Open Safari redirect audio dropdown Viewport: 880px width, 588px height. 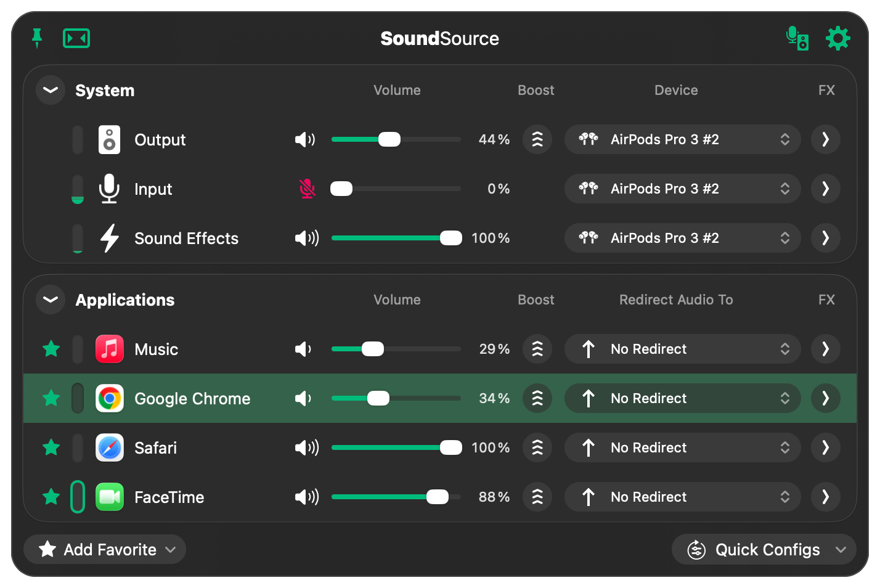(683, 447)
